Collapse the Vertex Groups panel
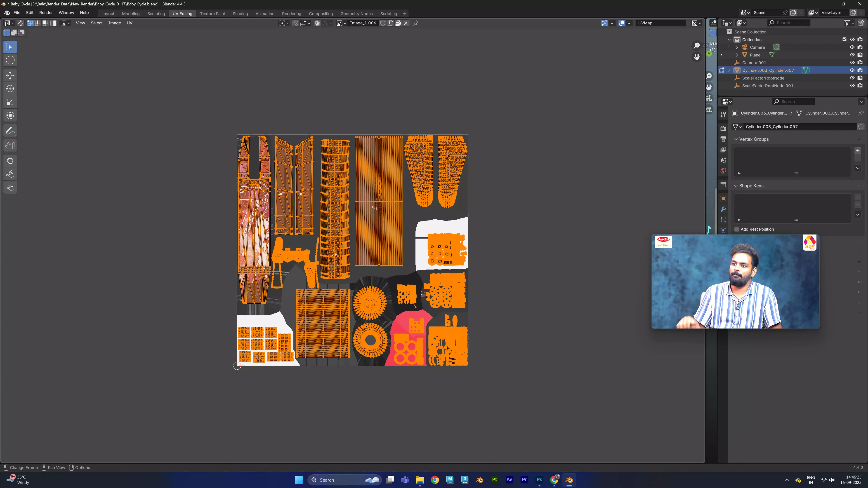Viewport: 868px width, 488px height. (736, 139)
